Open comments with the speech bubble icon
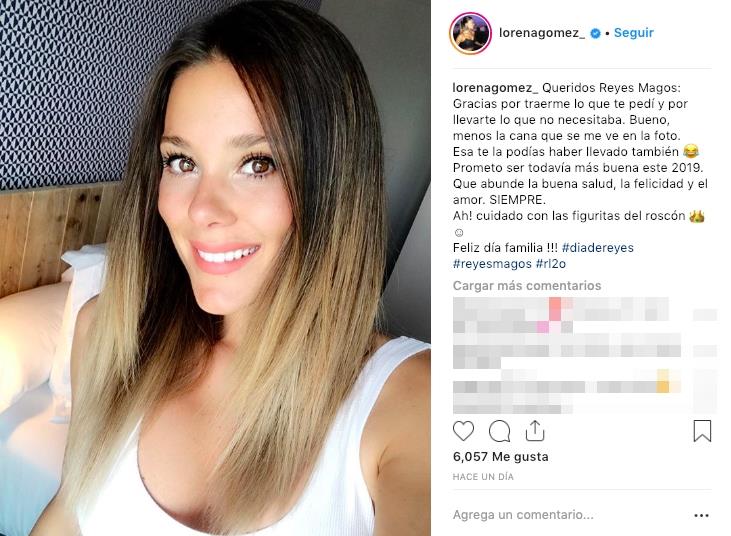731x536 pixels. pyautogui.click(x=499, y=431)
